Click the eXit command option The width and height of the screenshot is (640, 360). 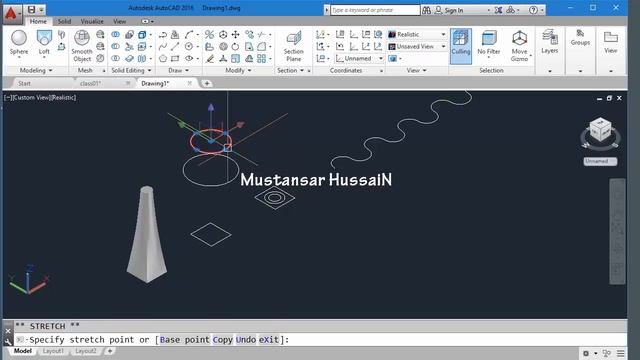(269, 340)
